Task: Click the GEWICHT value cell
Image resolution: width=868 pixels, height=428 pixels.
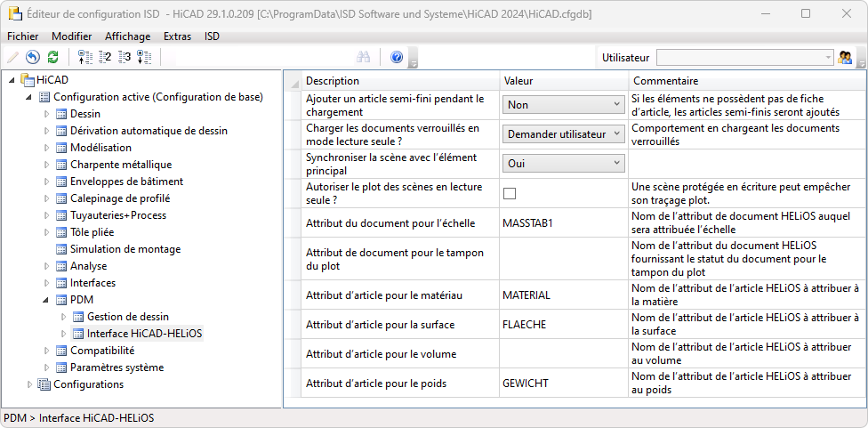Action: pos(564,384)
